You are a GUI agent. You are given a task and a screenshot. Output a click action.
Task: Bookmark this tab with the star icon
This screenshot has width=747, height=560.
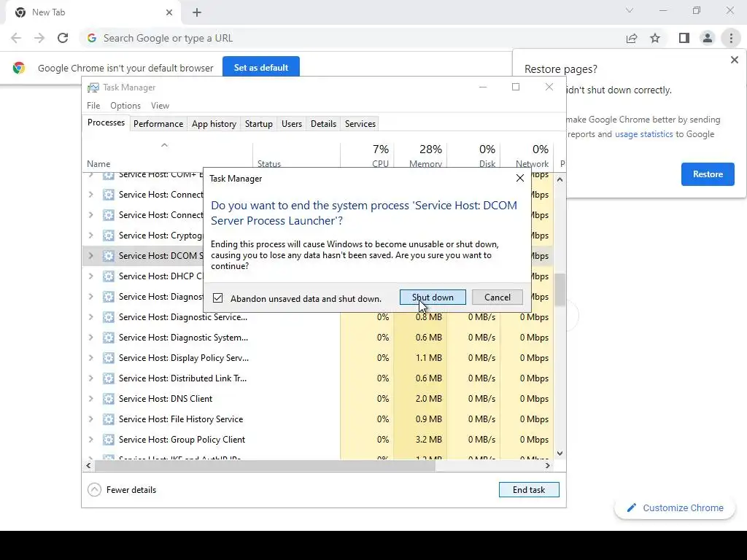pyautogui.click(x=655, y=38)
